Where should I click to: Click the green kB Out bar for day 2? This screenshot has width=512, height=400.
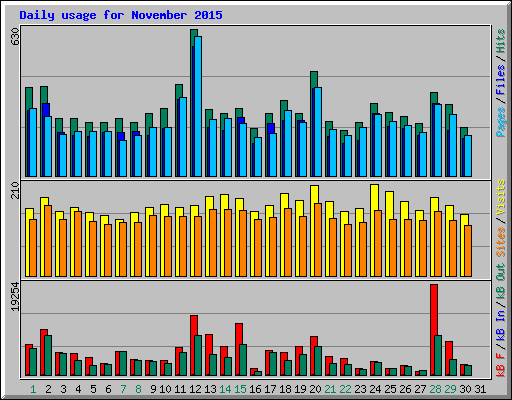[x=48, y=355]
